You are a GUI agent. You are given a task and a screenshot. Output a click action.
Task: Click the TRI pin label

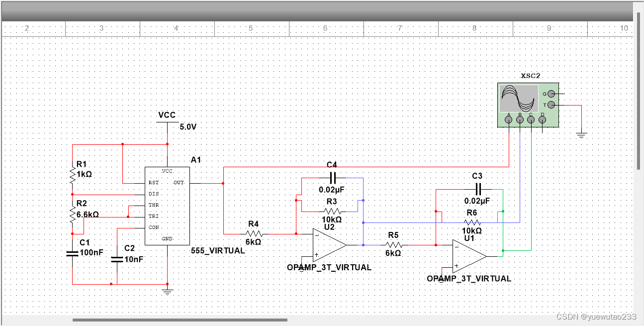tap(153, 216)
